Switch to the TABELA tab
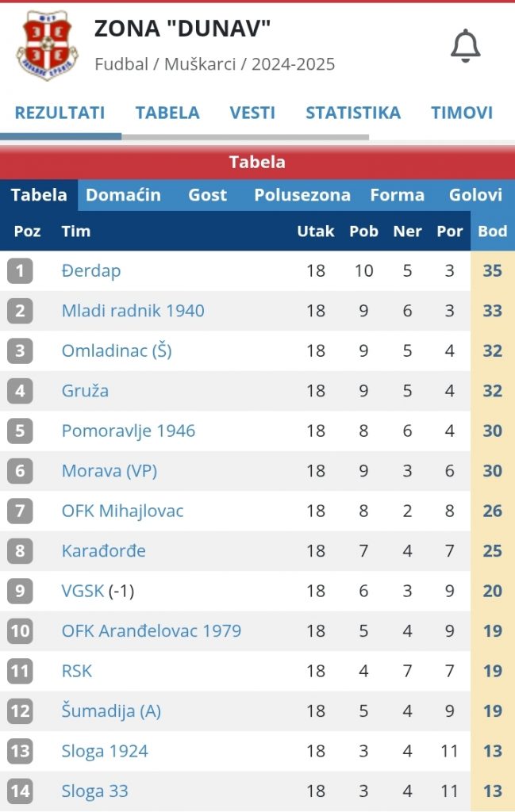515x812 pixels. click(x=167, y=113)
